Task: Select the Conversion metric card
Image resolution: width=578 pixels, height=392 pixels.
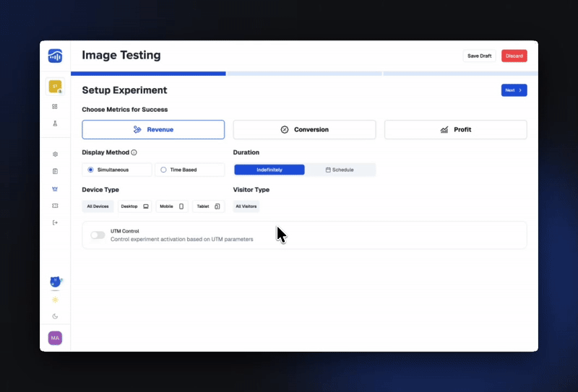Action: (x=304, y=130)
